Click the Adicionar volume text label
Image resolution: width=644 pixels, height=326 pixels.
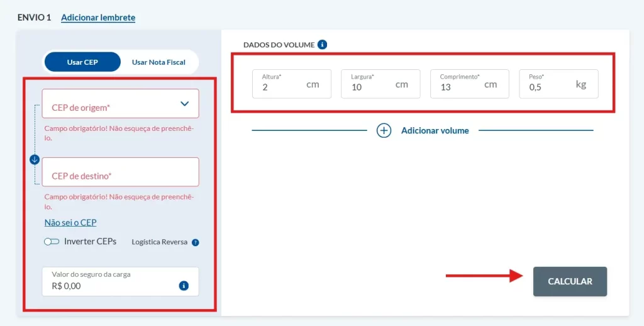(435, 130)
